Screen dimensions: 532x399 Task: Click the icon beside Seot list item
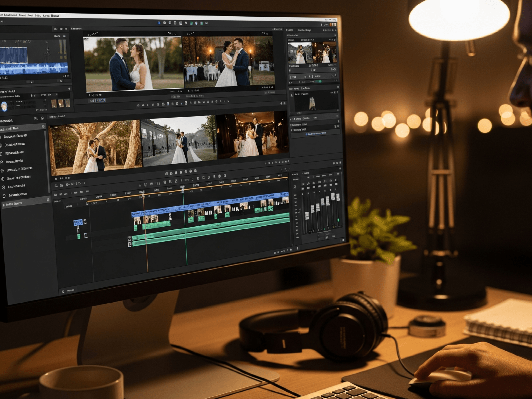click(3, 179)
